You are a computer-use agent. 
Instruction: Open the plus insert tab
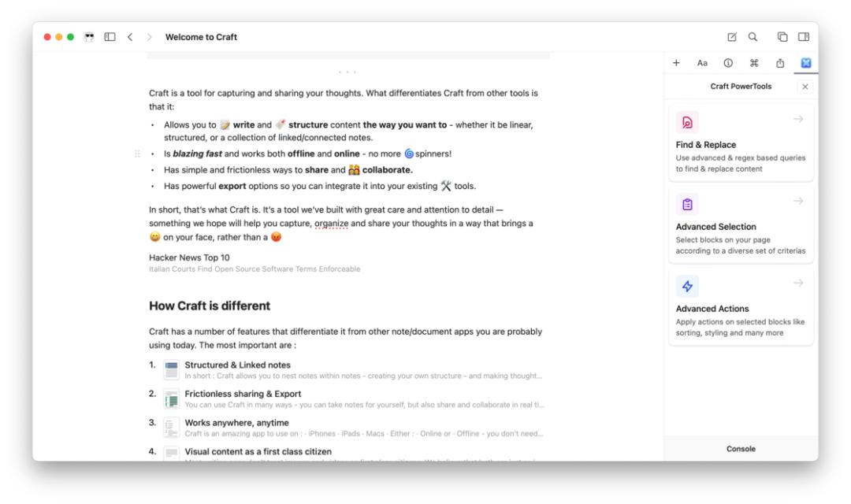(676, 63)
